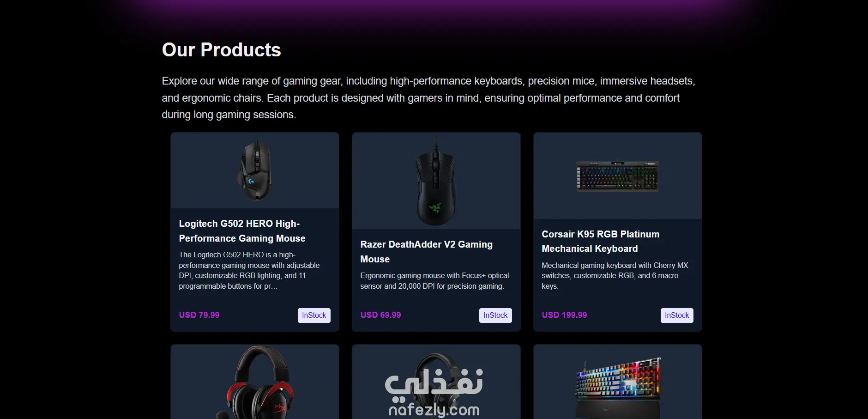Click the nafezly.com watermark logo
Image resolution: width=868 pixels, height=419 pixels.
coord(434,393)
